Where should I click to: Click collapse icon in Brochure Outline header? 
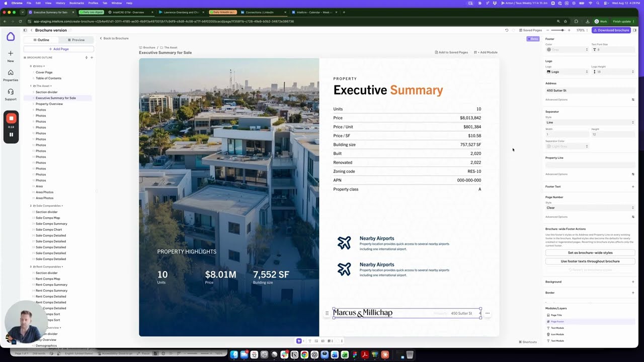coord(87,57)
